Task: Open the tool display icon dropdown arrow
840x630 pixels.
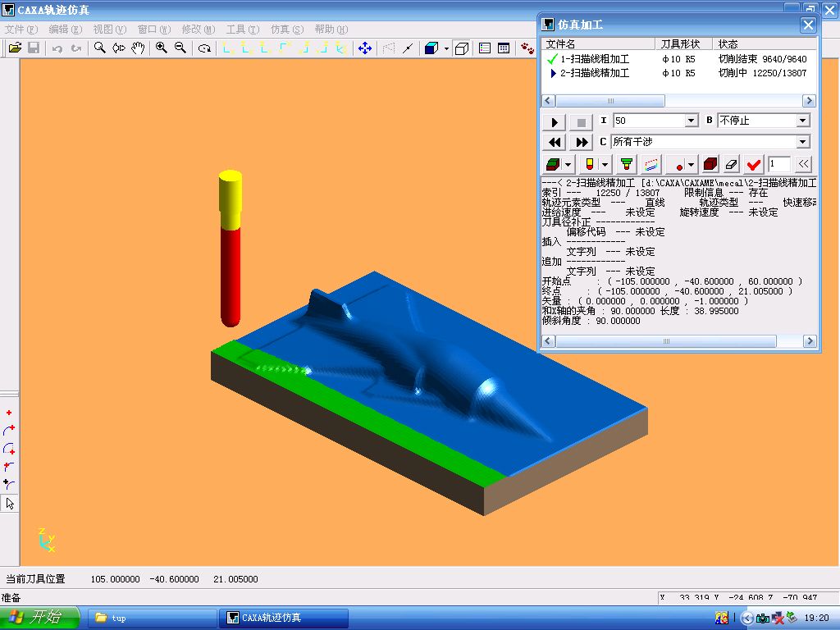Action: coord(605,164)
